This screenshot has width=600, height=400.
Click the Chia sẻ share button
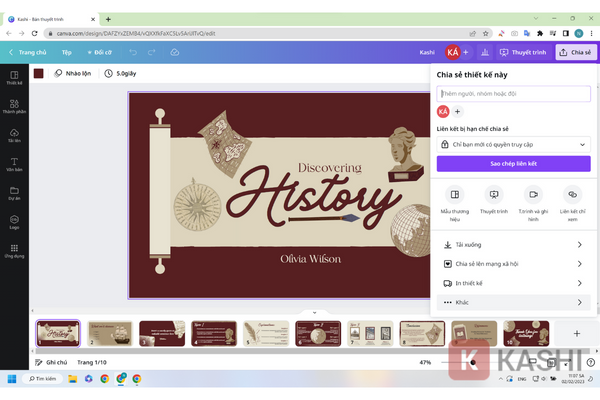click(x=577, y=52)
